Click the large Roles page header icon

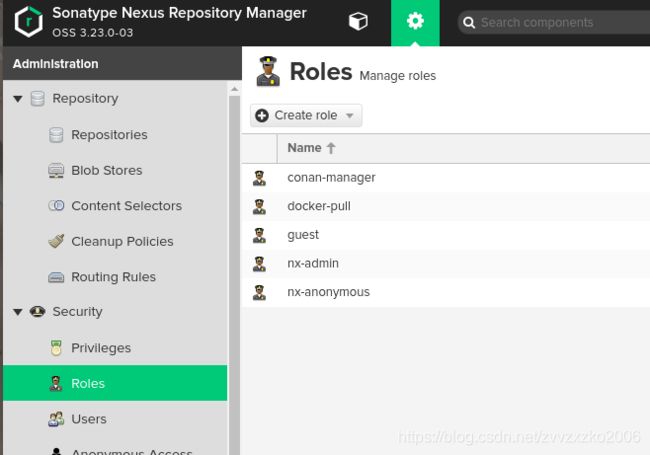tap(268, 71)
